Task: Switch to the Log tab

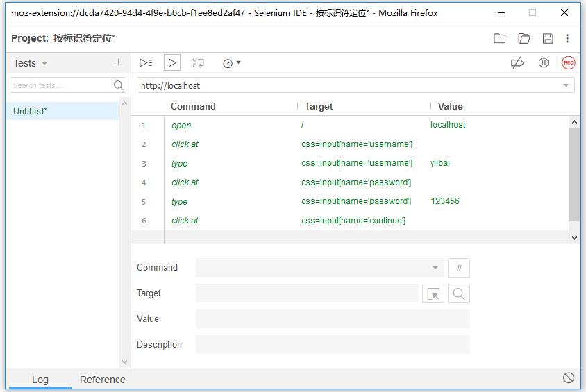Action: [x=40, y=380]
